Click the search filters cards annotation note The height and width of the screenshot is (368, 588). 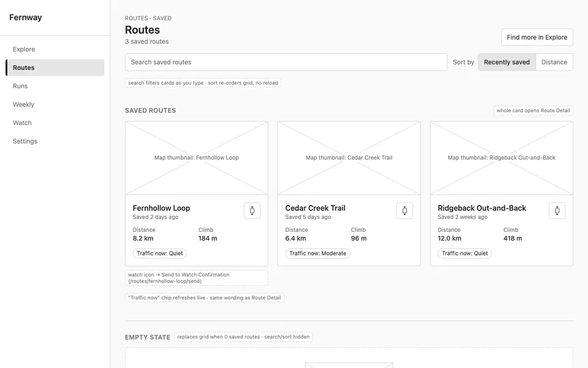(x=203, y=83)
